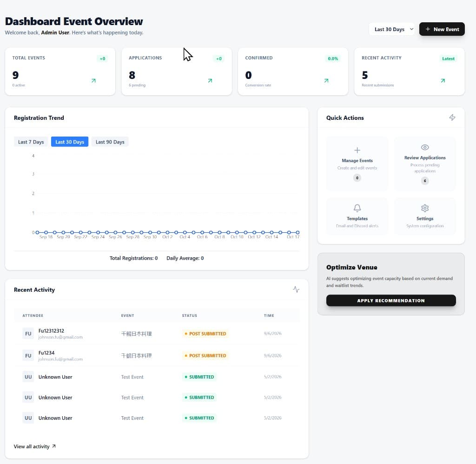Click the Dashboard Event Overview title

click(74, 21)
